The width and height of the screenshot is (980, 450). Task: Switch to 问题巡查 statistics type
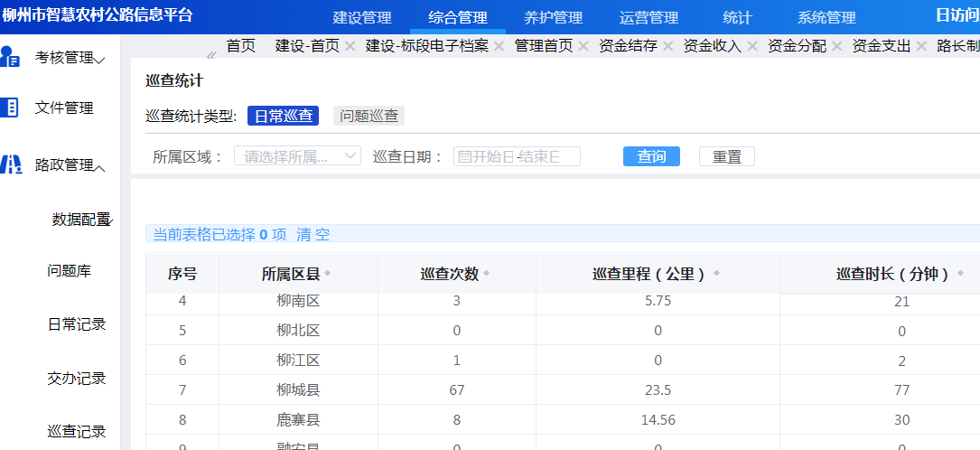tap(368, 116)
